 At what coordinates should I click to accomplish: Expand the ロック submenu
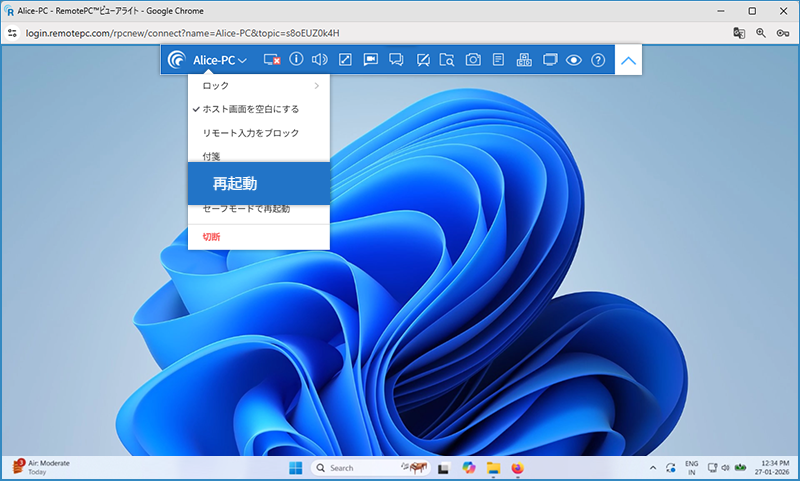259,86
